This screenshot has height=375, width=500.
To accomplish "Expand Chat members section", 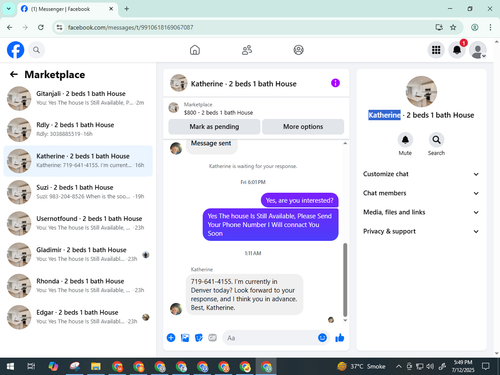I will (421, 193).
